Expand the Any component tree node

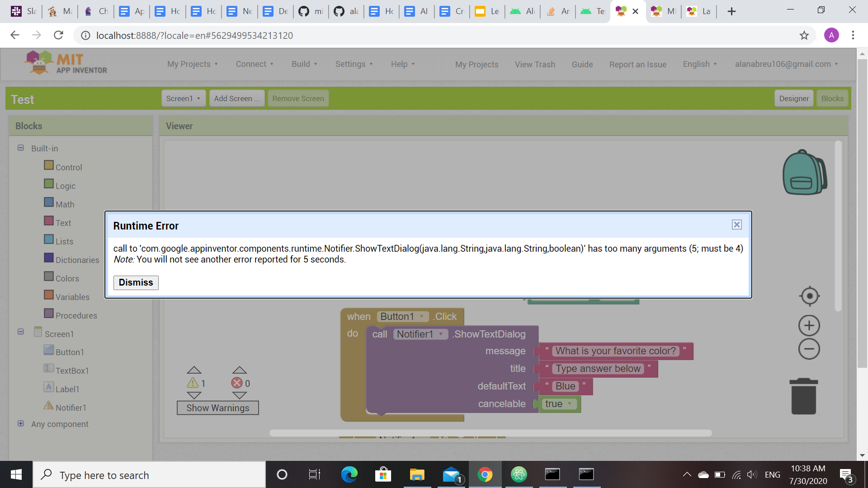tap(21, 423)
